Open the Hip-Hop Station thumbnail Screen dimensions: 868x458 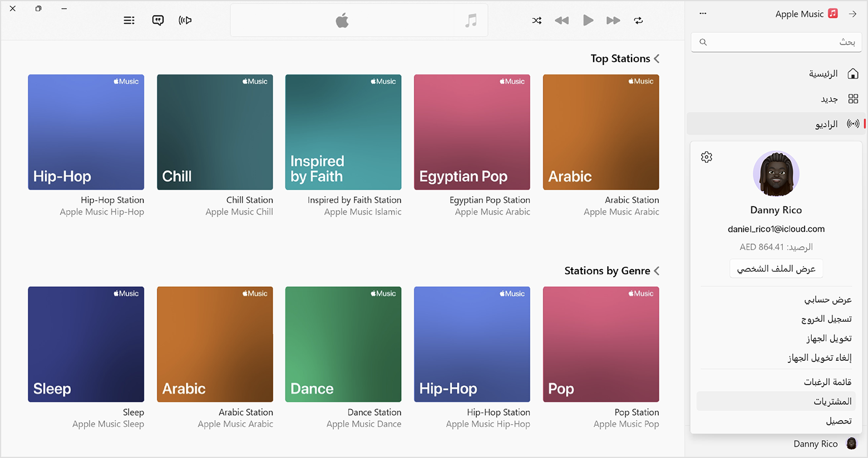86,132
